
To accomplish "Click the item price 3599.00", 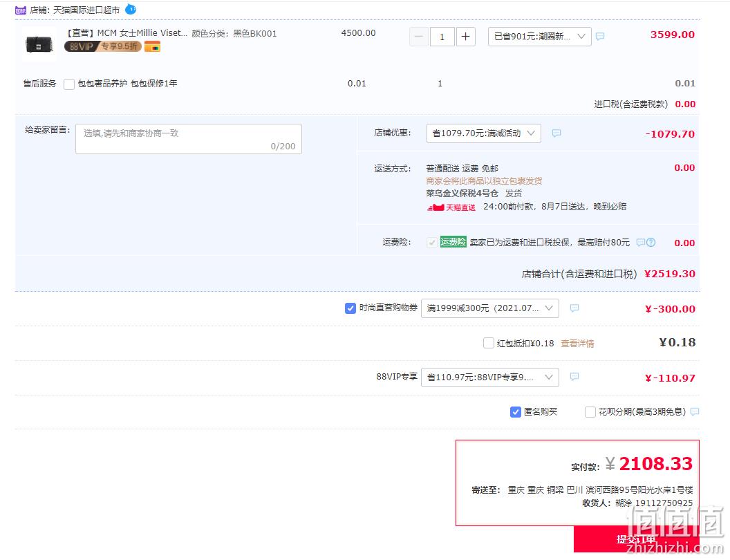I will point(672,35).
